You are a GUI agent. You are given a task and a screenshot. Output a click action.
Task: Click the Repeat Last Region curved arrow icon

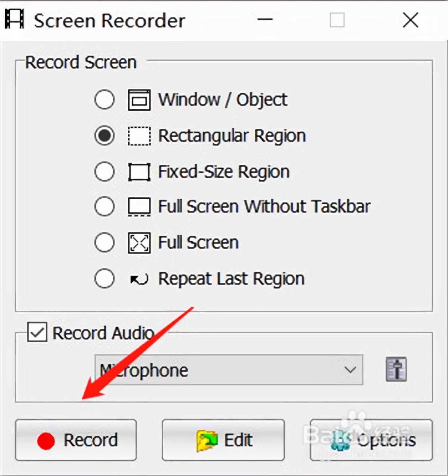click(x=139, y=279)
